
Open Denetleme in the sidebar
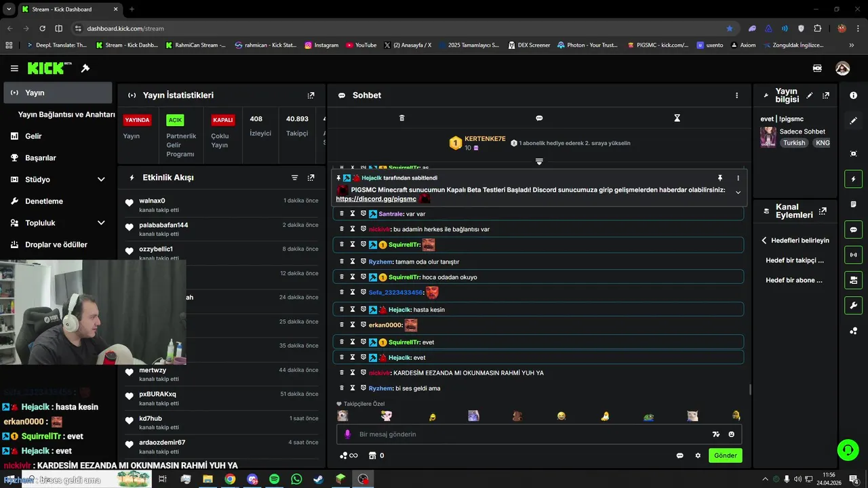click(x=58, y=201)
